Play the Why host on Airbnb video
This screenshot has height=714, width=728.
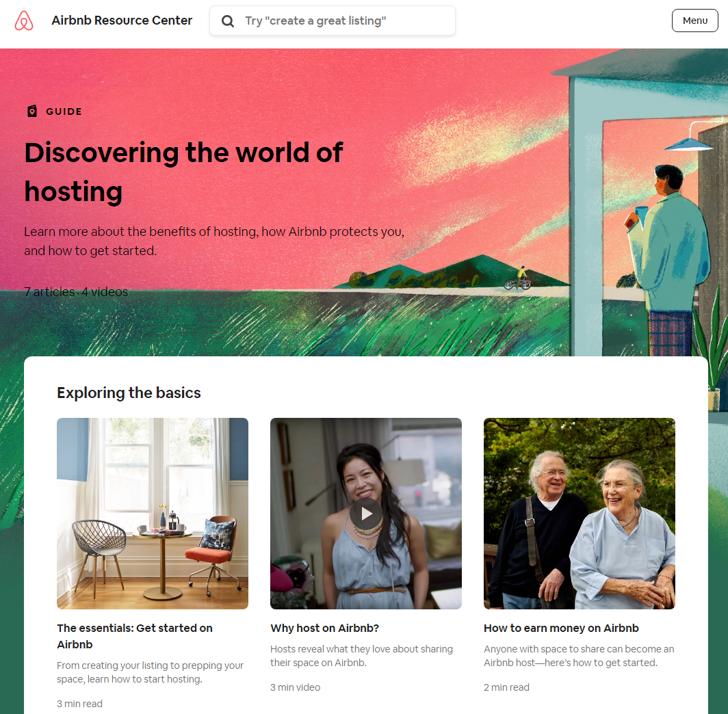pos(366,514)
